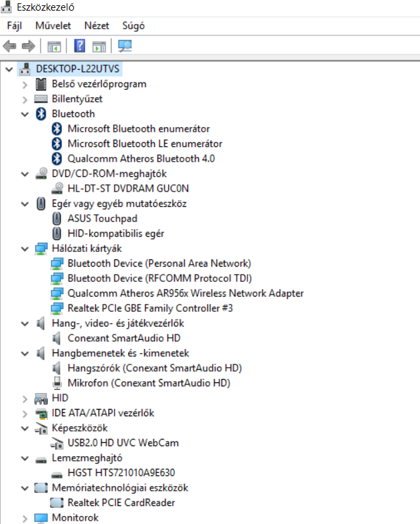The height and width of the screenshot is (524, 420).
Task: Click the drive icon of Lemezmeghajtó
Action: pyautogui.click(x=41, y=460)
